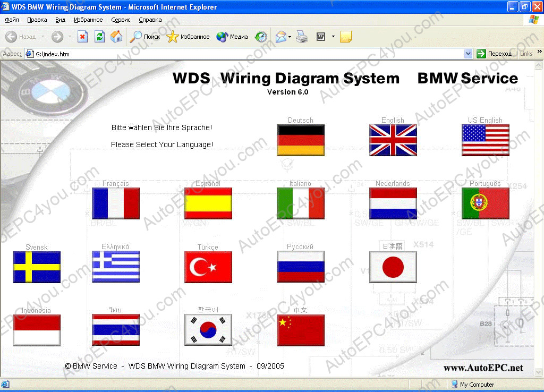Screen dimensions: 544x392
Task: Choose the Türkçe Turkish flag
Action: [x=208, y=267]
